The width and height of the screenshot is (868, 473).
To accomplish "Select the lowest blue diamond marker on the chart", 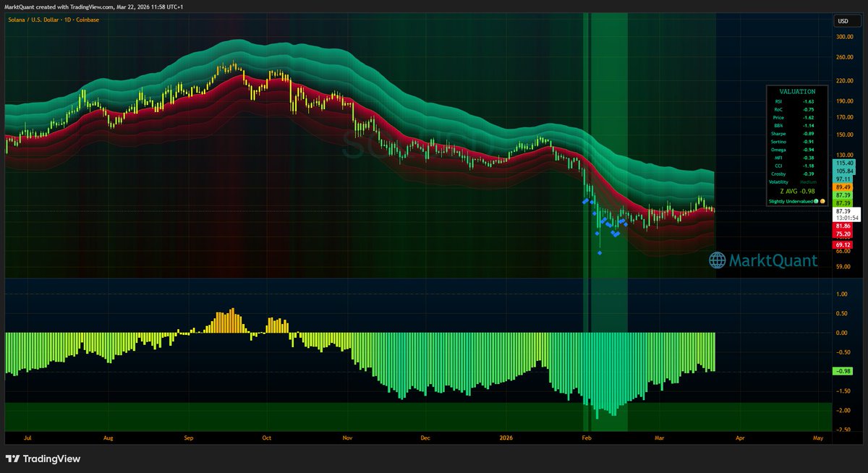I will 599,254.
